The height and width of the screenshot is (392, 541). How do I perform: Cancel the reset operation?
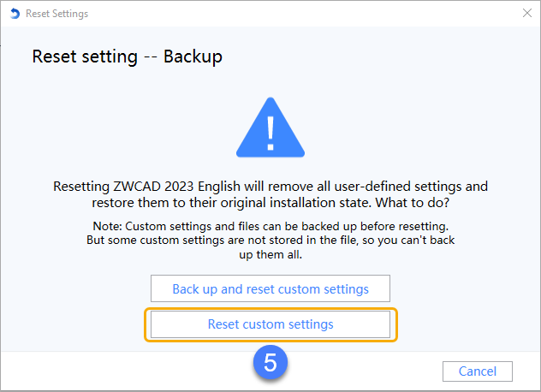click(x=478, y=371)
